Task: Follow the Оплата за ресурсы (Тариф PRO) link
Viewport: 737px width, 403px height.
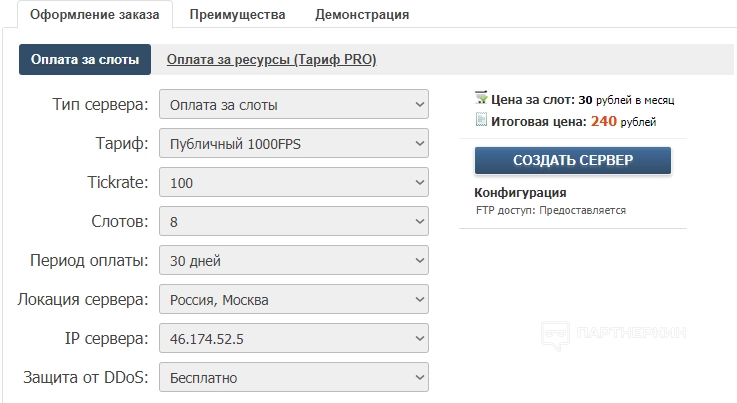Action: pos(271,60)
